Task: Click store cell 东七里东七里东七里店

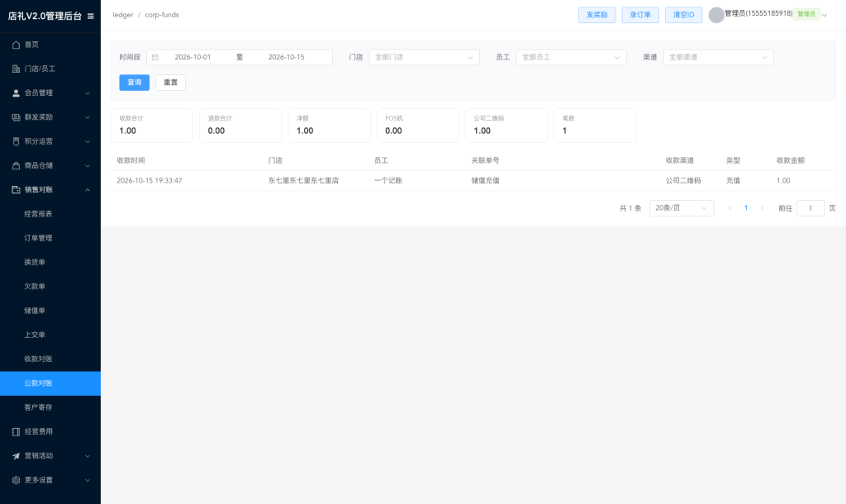Action: pos(303,181)
